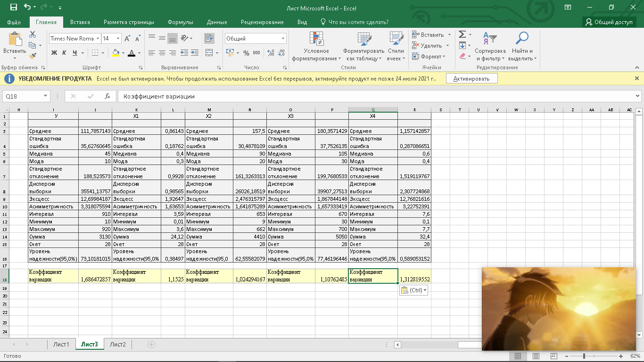Increase font size with larger A icon
This screenshot has height=362, width=644.
click(x=128, y=39)
